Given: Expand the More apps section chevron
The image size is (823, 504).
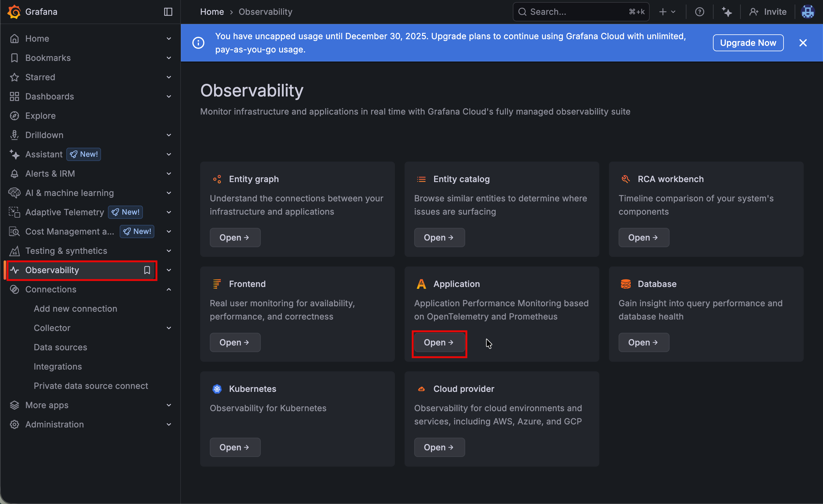Looking at the screenshot, I should tap(169, 405).
